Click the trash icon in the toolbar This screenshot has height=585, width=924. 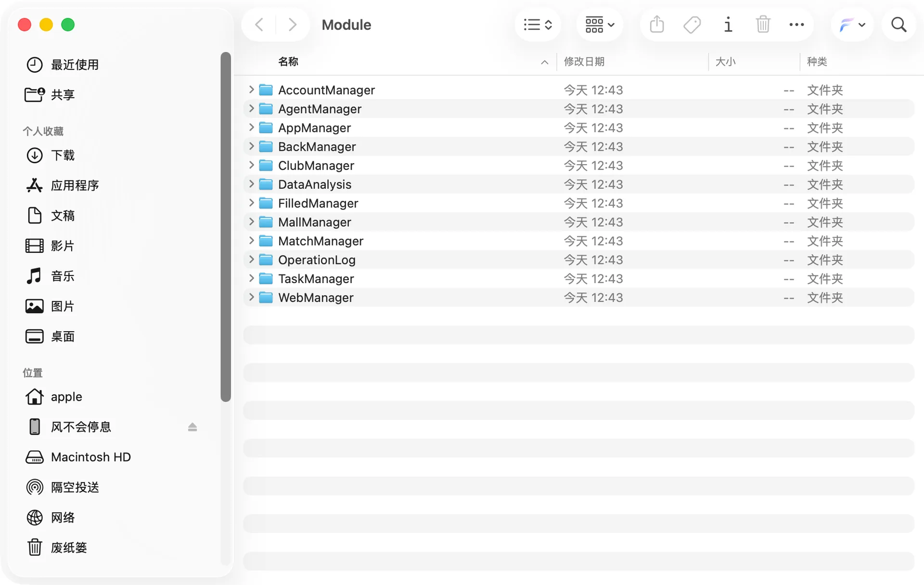tap(763, 25)
